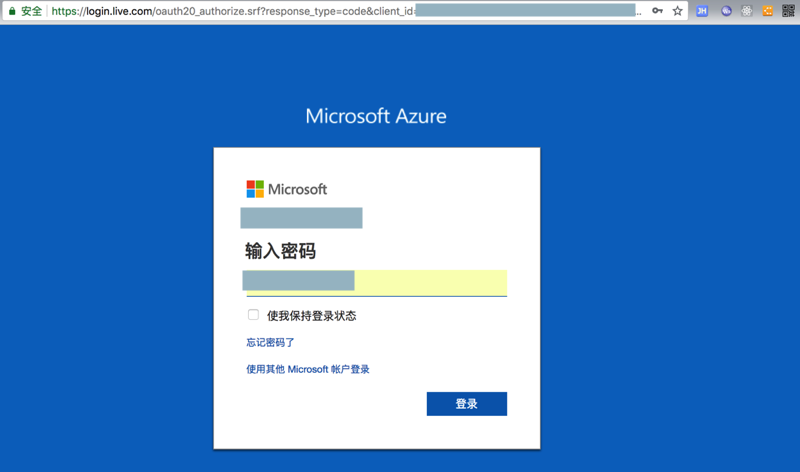Focus the password input field

point(375,283)
